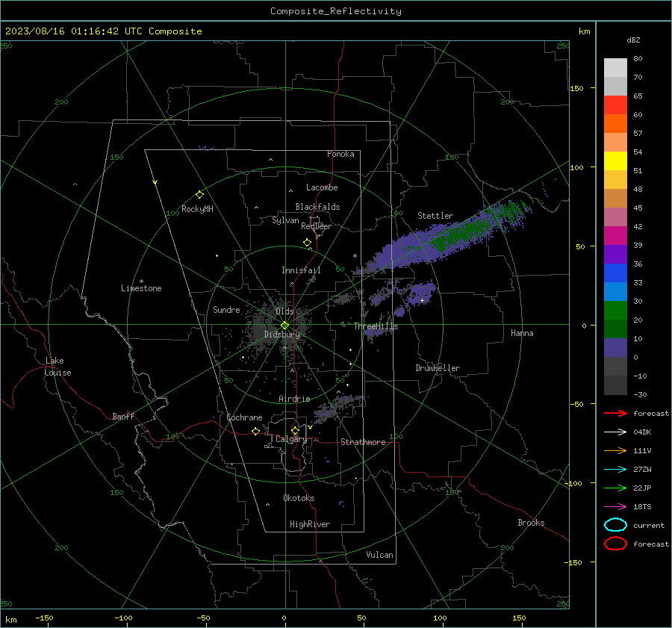Viewport: 672px width, 628px height.
Task: Click the cyan current ellipse in legend
Action: [615, 525]
